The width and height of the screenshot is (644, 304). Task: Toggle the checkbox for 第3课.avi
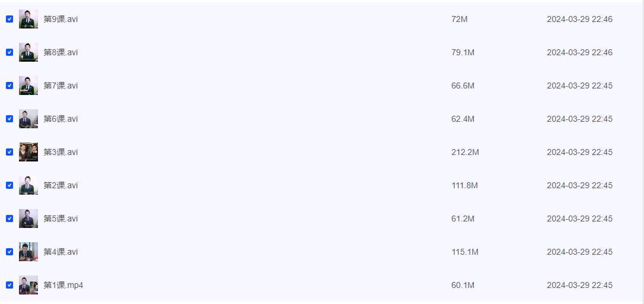pos(9,152)
